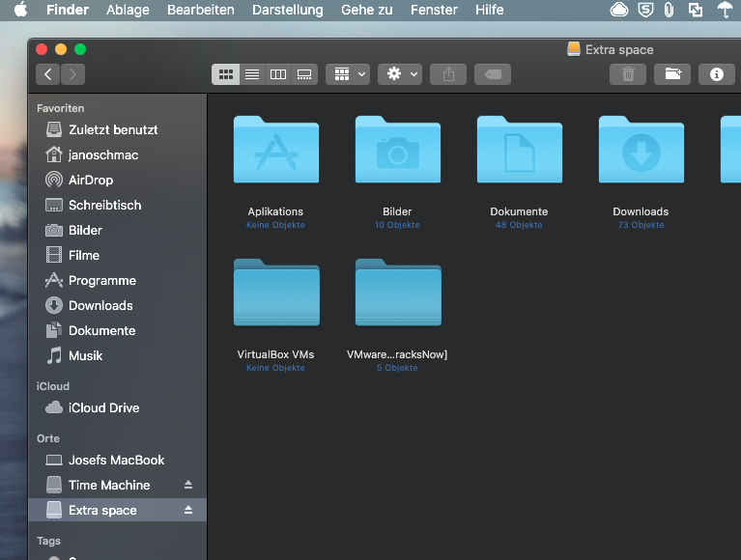Viewport: 741px width, 560px height.
Task: Open Dokumente in the sidebar
Action: pos(117,330)
